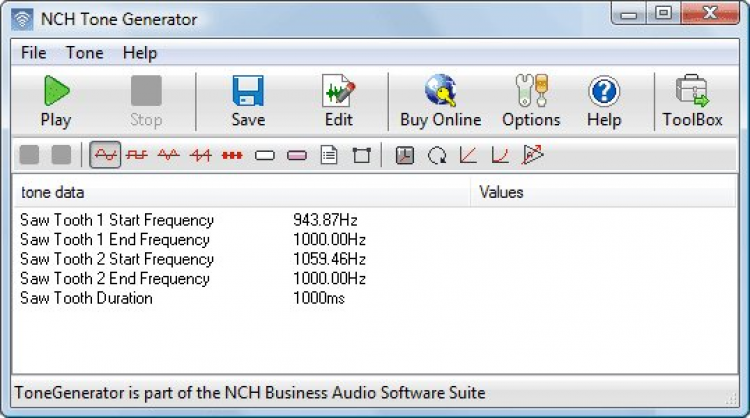Open the Buy Online page
The image size is (750, 418).
click(x=441, y=101)
